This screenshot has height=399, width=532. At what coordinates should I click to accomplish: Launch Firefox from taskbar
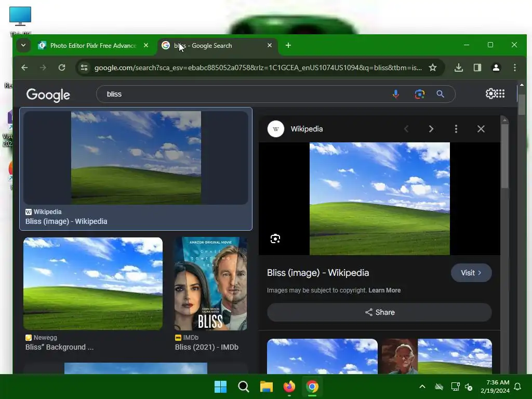pos(289,387)
